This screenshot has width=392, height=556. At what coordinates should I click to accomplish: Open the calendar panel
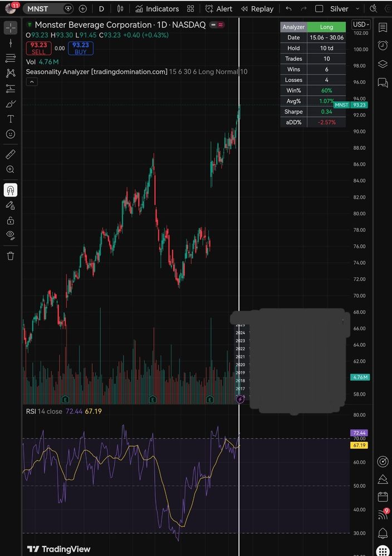pos(383,496)
